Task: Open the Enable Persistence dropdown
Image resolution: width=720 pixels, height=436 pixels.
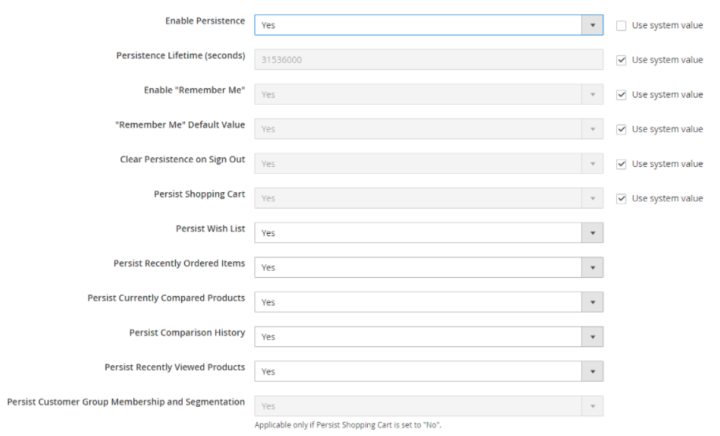Action: click(429, 25)
